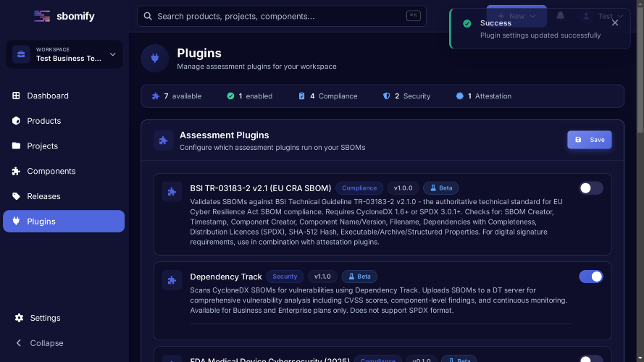Click the Dependency Track plugin title
This screenshot has width=644, height=362.
(226, 277)
